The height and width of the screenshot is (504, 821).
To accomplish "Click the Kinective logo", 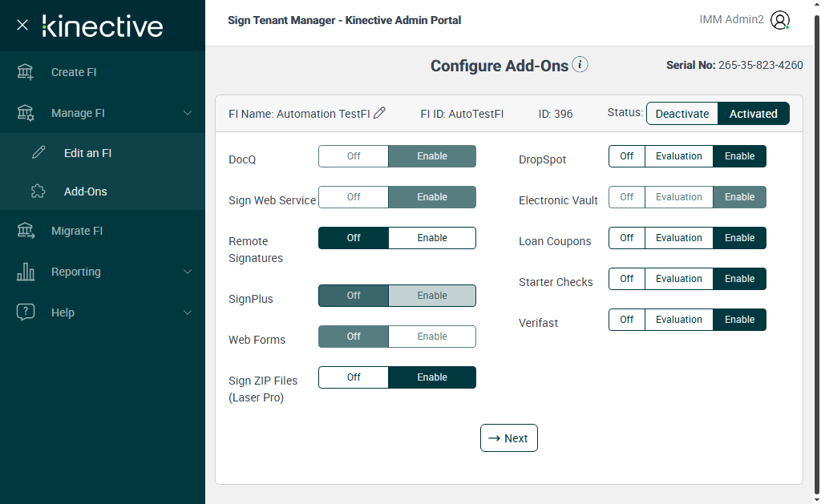I will (x=103, y=26).
